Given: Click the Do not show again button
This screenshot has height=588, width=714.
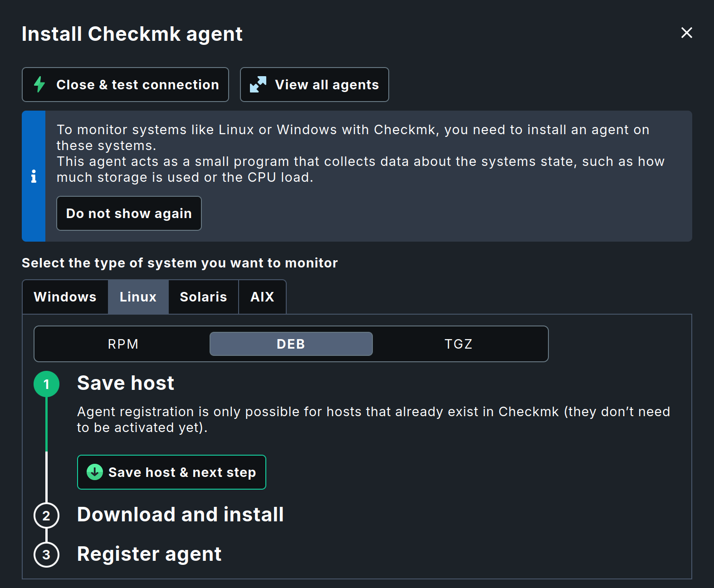Looking at the screenshot, I should click(129, 213).
